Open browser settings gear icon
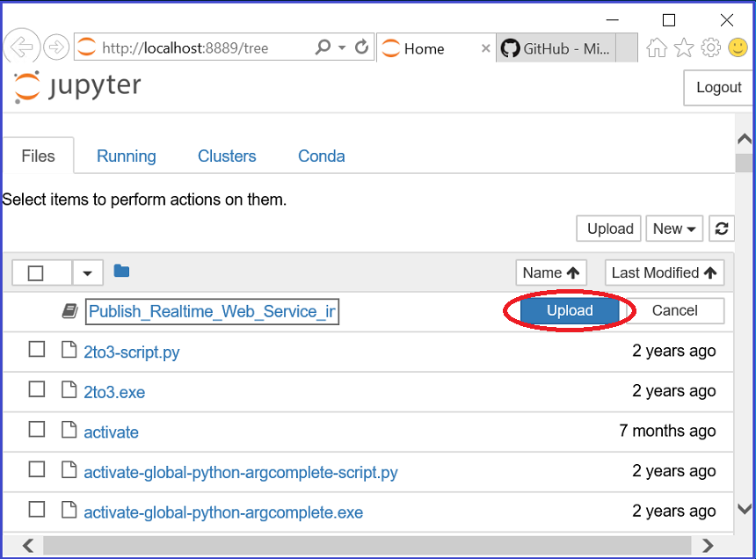The height and width of the screenshot is (559, 756). 710,47
